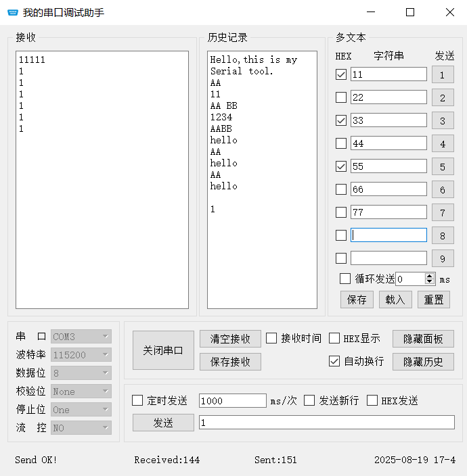Focus the send text input containing 1
Viewport: 467px width, 476px height.
327,423
